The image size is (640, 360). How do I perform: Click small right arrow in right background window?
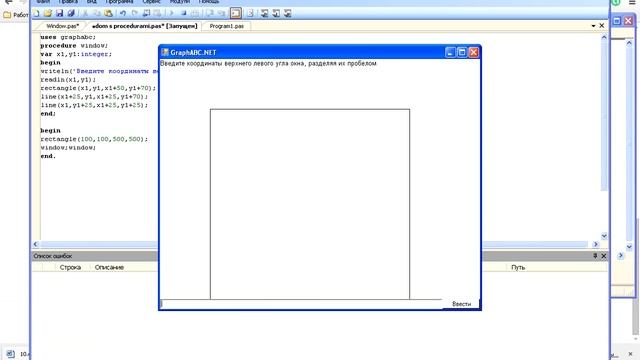tap(621, 256)
